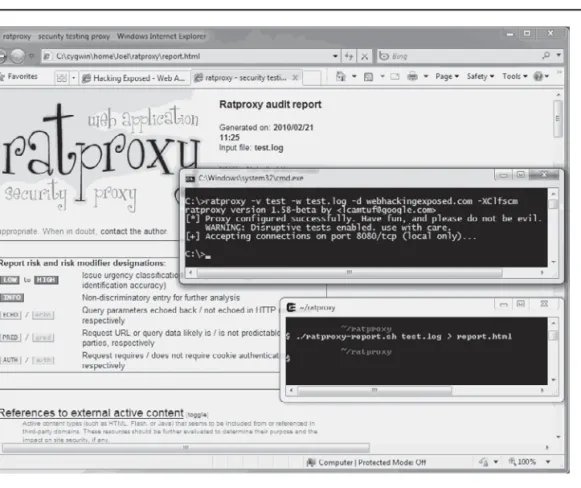Click the PRED modifier badge
This screenshot has width=581, height=488.
[10, 338]
